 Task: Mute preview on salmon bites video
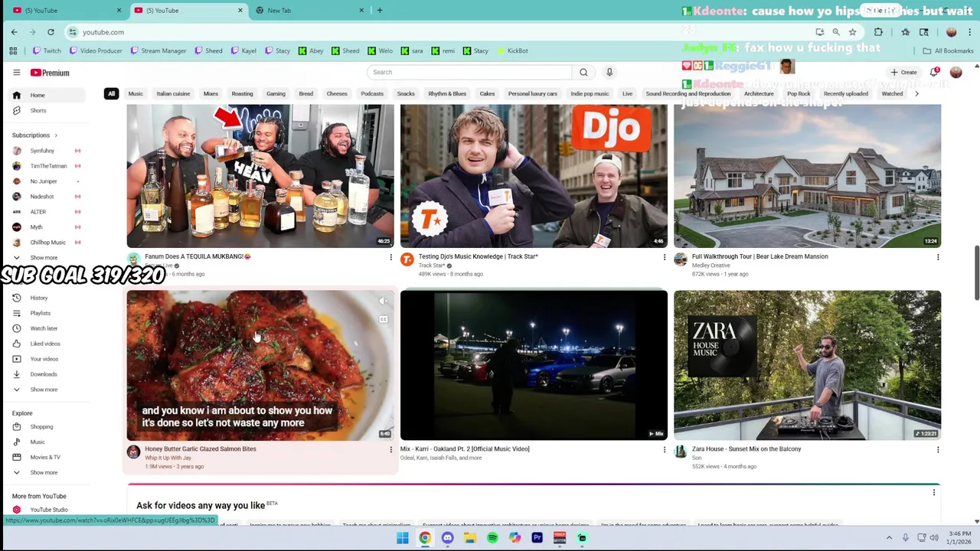click(384, 301)
